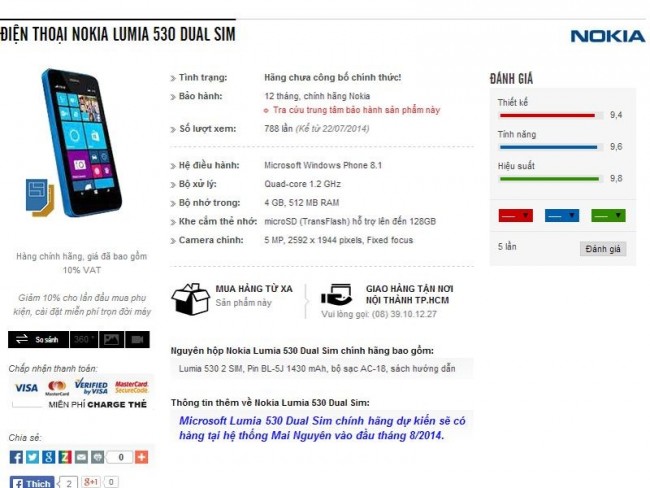This screenshot has width=650, height=488.
Task: Expand the green performance rating dropdown
Action: pyautogui.click(x=608, y=216)
